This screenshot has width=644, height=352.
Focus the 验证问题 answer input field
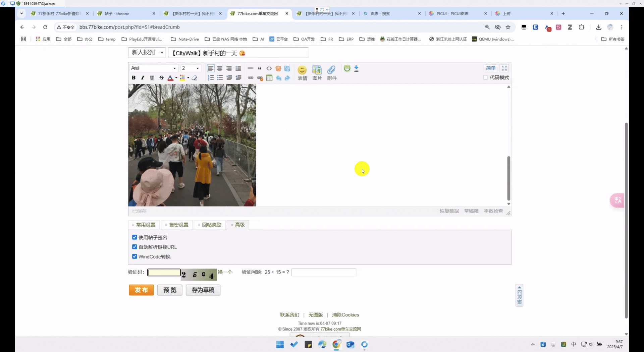pyautogui.click(x=324, y=272)
